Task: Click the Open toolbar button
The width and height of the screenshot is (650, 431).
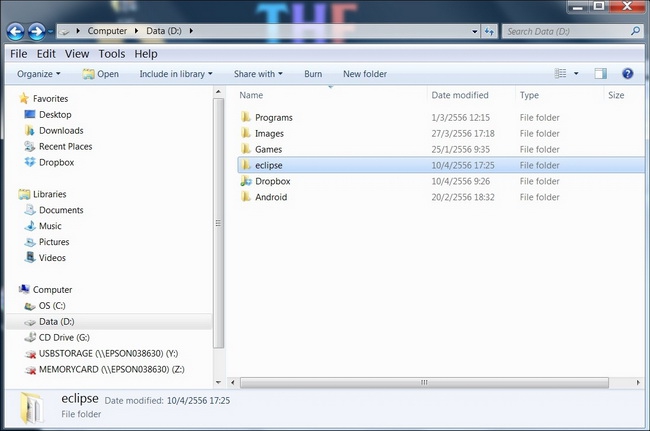Action: [x=101, y=74]
